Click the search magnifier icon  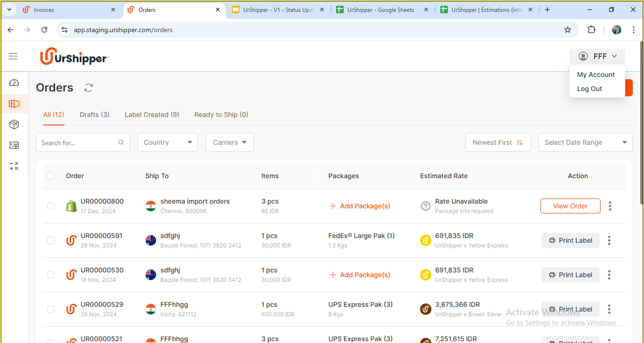[121, 142]
